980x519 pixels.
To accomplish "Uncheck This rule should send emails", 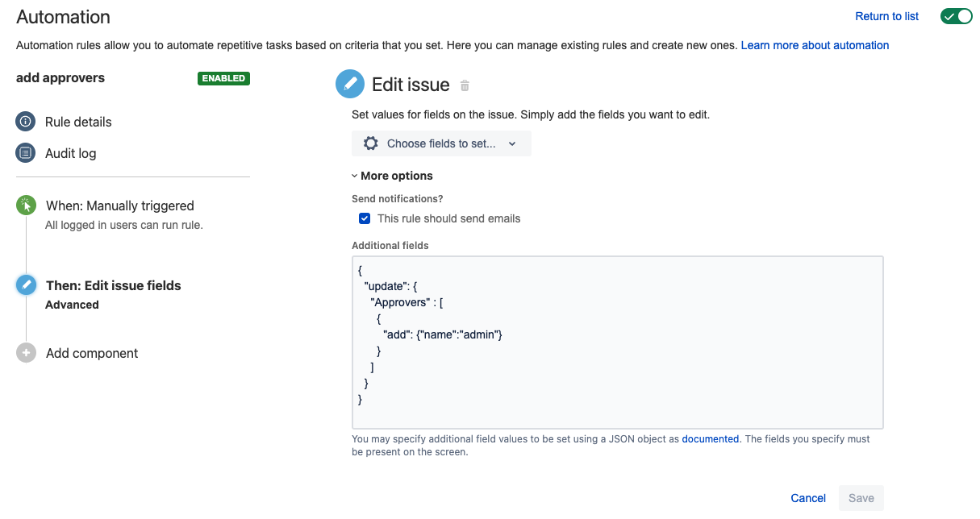I will coord(365,218).
